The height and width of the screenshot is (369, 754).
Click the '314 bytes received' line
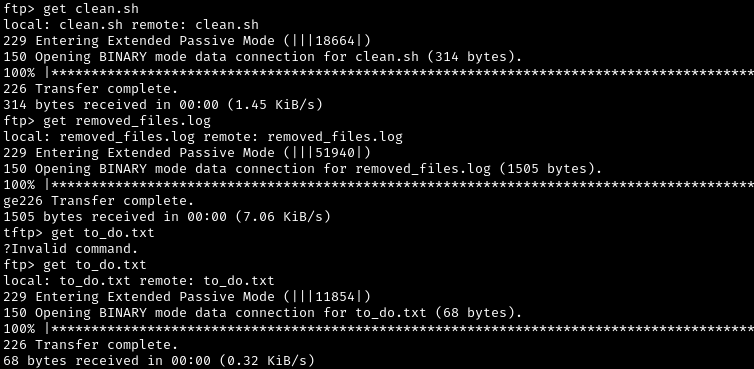(x=163, y=105)
